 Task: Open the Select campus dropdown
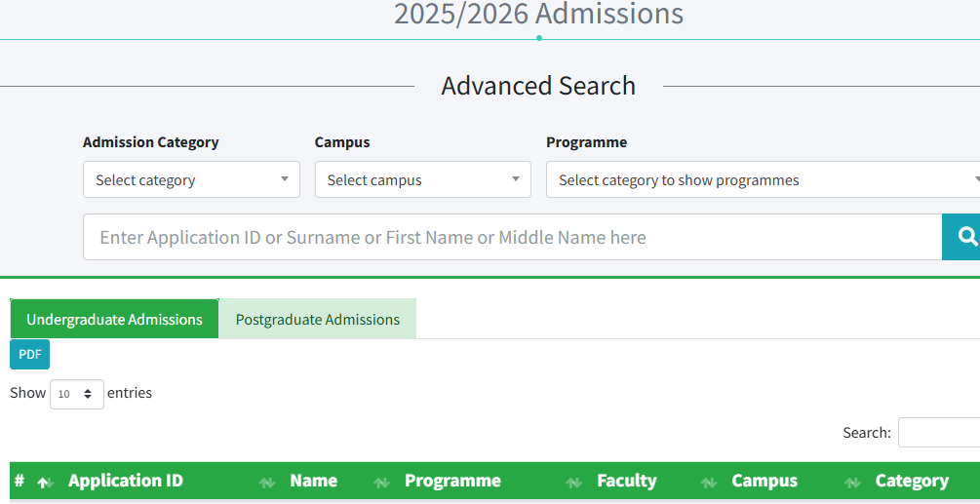pos(423,180)
